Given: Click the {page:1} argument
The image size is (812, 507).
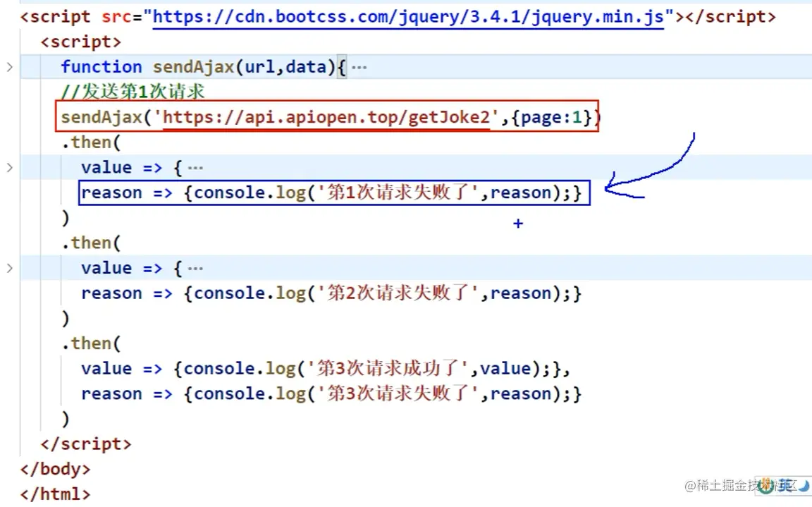Looking at the screenshot, I should click(x=551, y=118).
